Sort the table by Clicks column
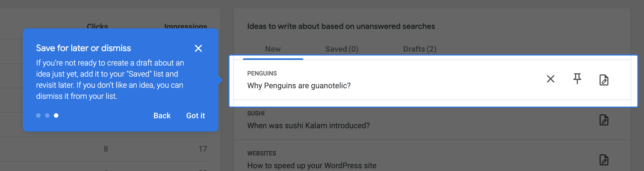 pos(97,26)
